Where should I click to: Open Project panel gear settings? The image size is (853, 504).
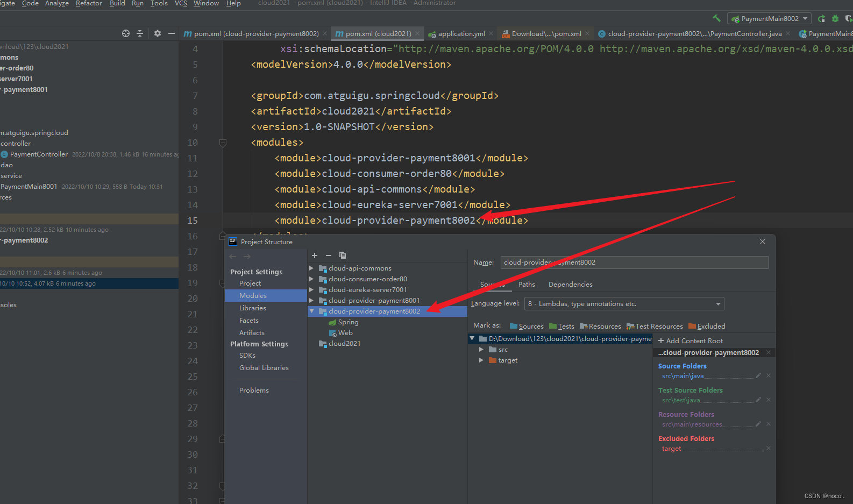[x=158, y=33]
